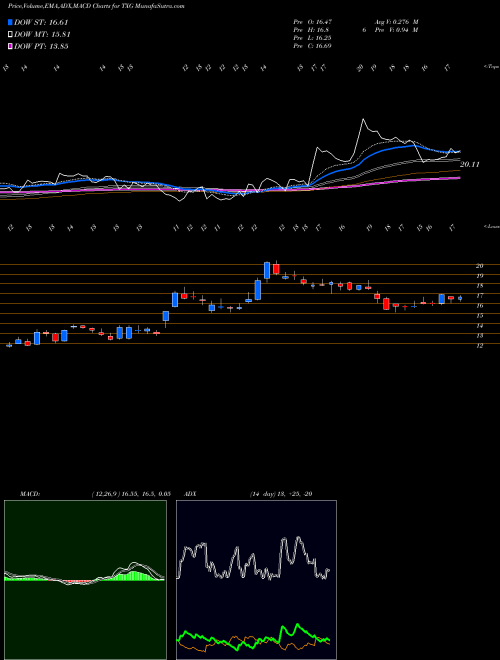500x660 pixels.
Task: Click price axis label 13
Action: tap(479, 336)
